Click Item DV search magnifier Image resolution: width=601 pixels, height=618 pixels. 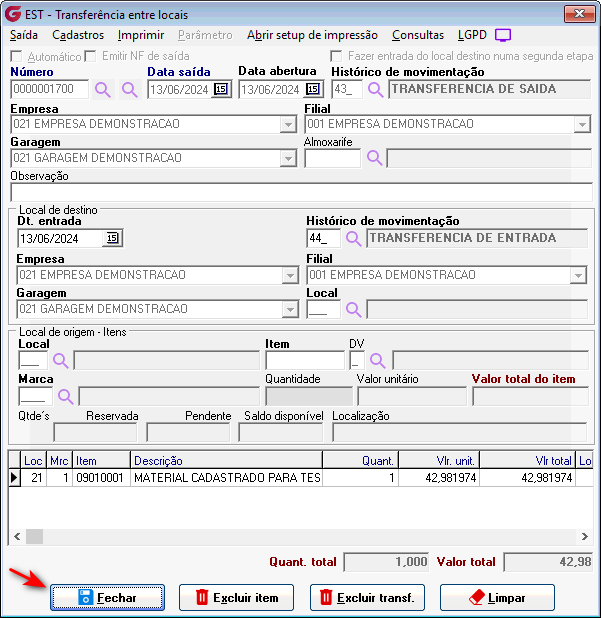click(377, 360)
